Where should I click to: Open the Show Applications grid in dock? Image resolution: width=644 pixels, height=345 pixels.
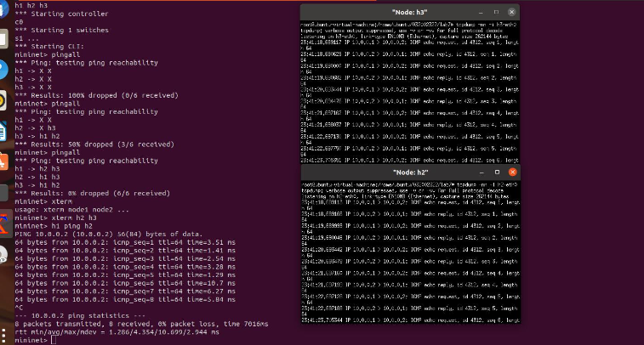[x=3, y=335]
